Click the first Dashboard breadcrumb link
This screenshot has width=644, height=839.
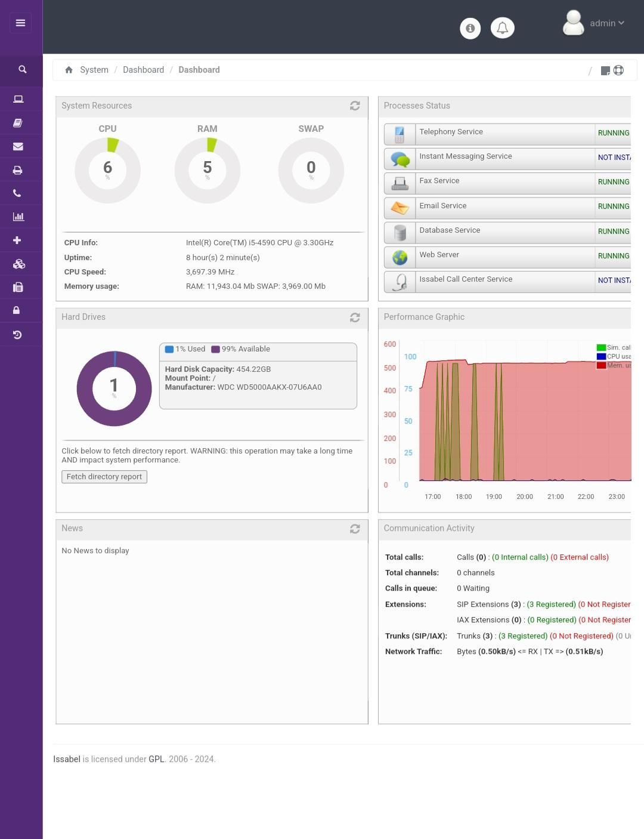tap(143, 70)
